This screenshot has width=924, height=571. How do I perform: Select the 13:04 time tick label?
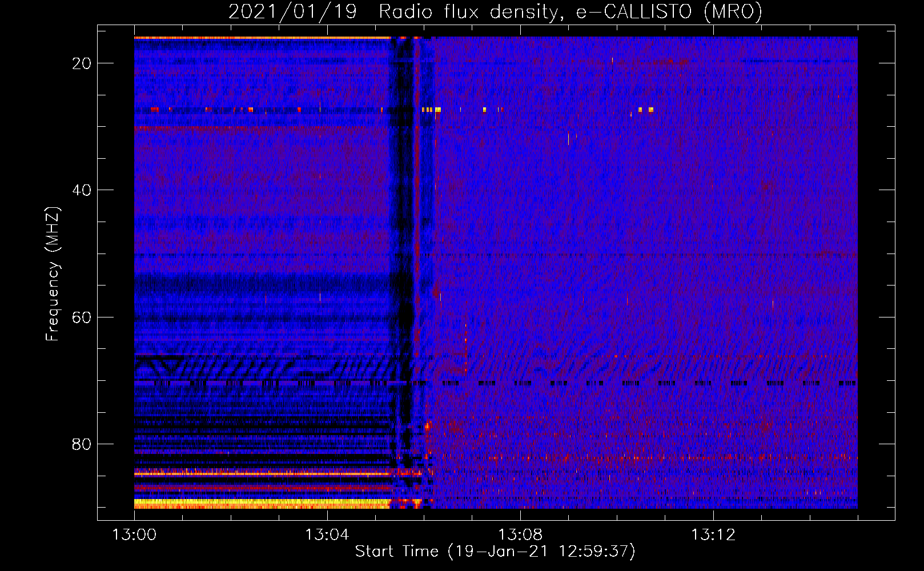pyautogui.click(x=327, y=535)
